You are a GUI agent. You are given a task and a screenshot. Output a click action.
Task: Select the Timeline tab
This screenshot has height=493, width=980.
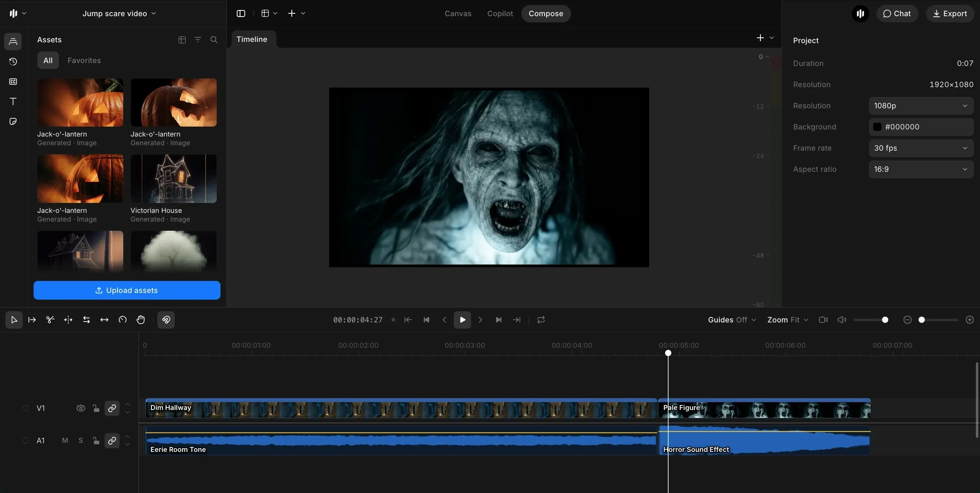point(252,39)
